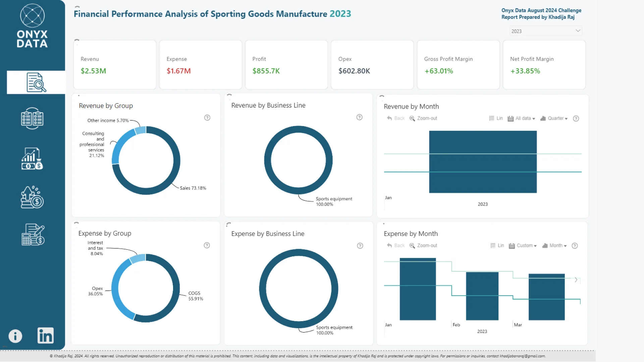Open the calculator and budget page icon
644x362 pixels.
pyautogui.click(x=33, y=235)
